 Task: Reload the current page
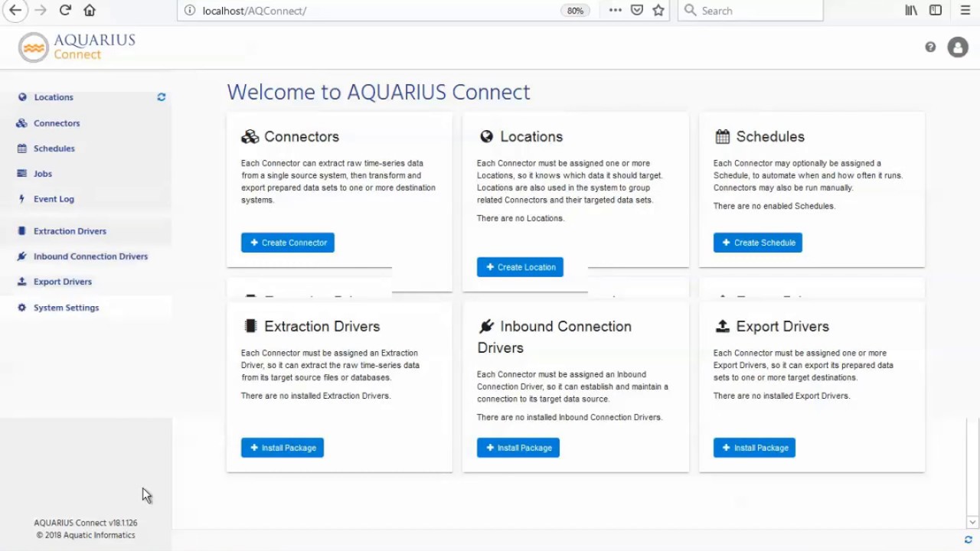(x=65, y=11)
